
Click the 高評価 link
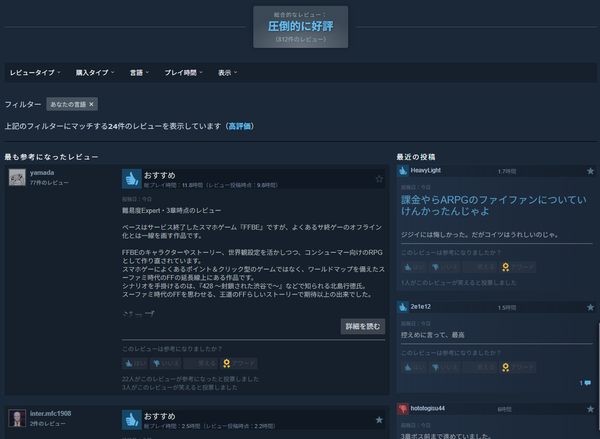click(x=240, y=126)
